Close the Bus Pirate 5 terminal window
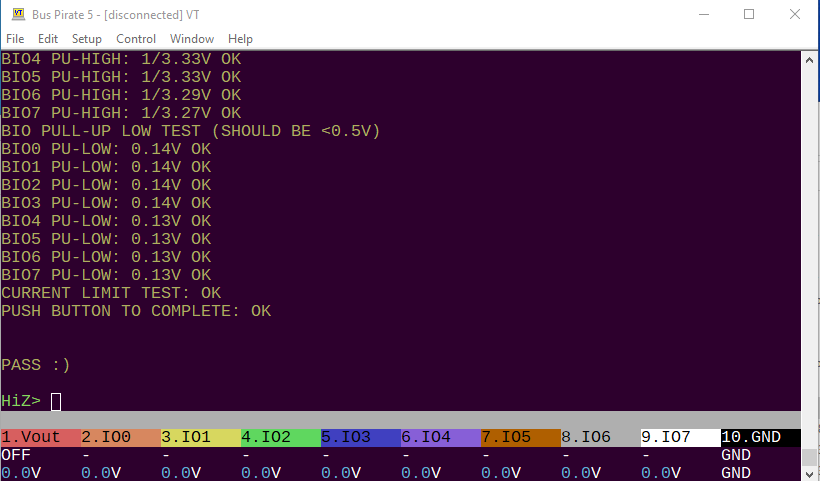 [794, 15]
